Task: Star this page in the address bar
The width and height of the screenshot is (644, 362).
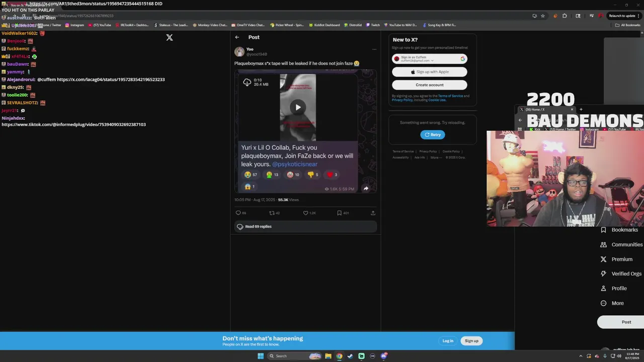Action: [x=543, y=16]
